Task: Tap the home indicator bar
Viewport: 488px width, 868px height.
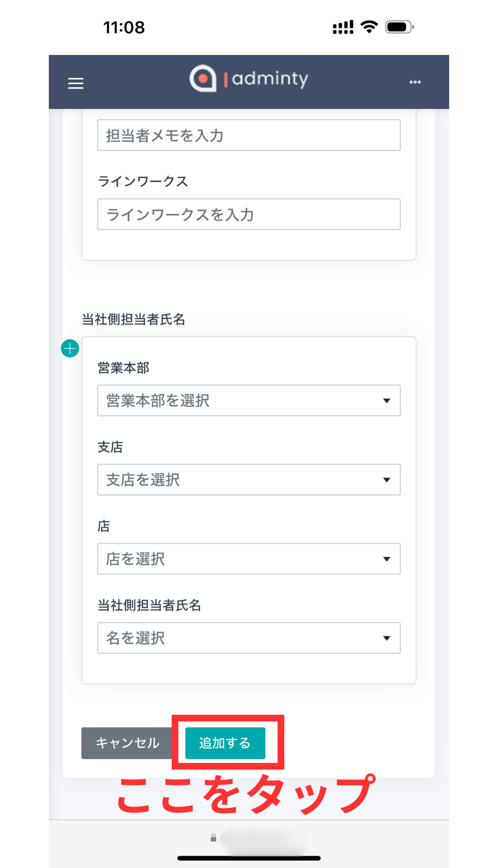Action: coord(249,858)
